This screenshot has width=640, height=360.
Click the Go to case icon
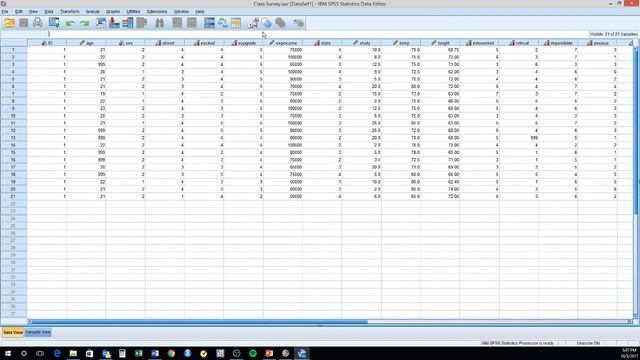(101, 23)
